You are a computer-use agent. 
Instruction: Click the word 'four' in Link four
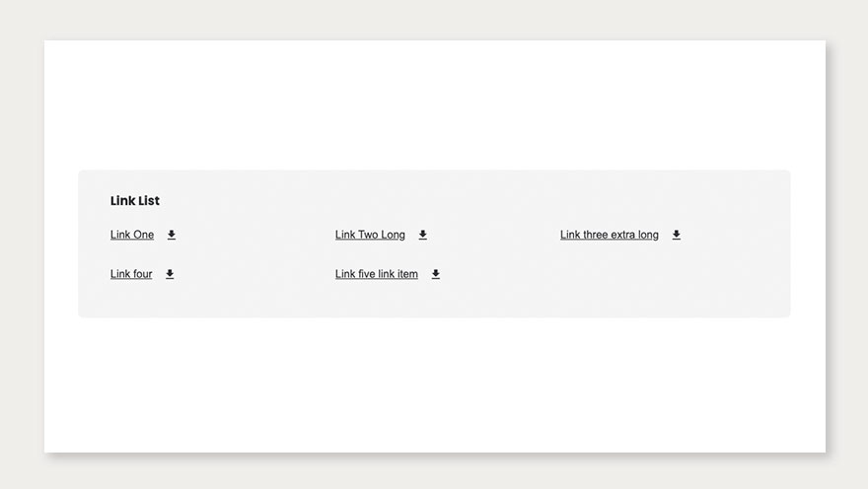(x=142, y=274)
